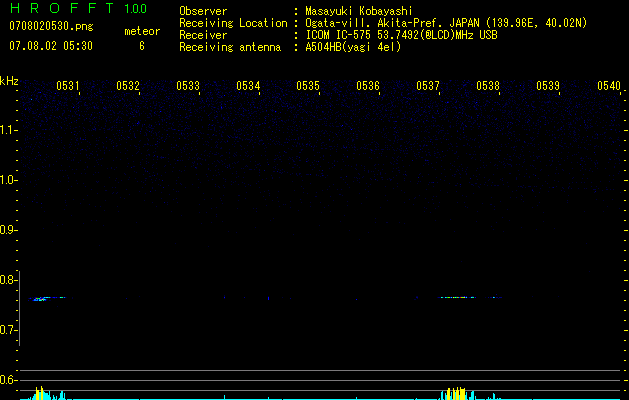The height and width of the screenshot is (400, 629).
Task: Click the Ogata-vill. Akita-Pref. JAPAN location text
Action: pyautogui.click(x=446, y=23)
